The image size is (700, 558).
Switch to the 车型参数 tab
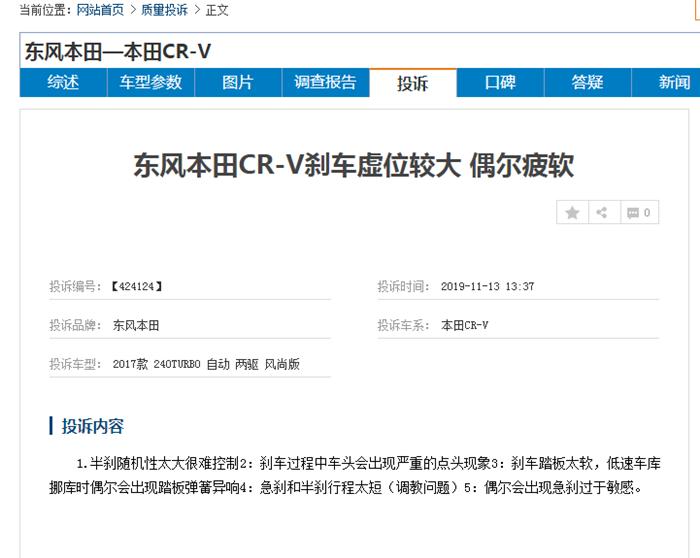click(151, 83)
